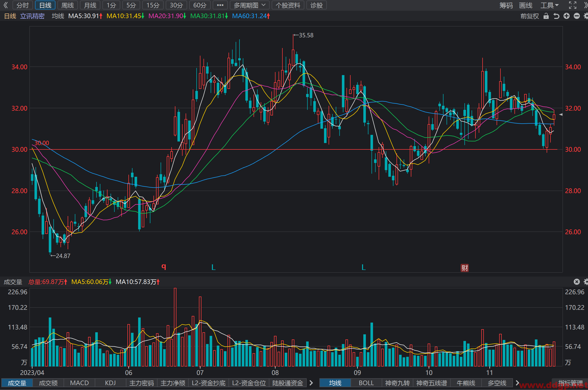The width and height of the screenshot is (588, 390).
Task: Select the 牛熊线 overlay
Action: tap(466, 383)
